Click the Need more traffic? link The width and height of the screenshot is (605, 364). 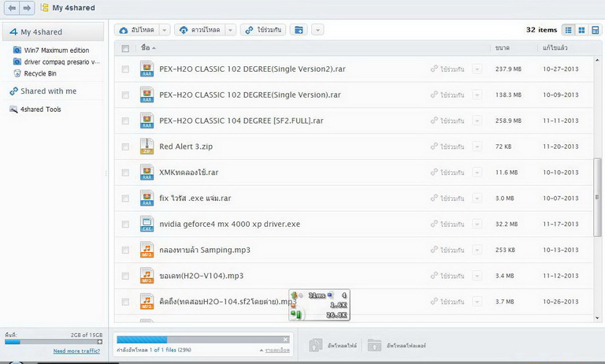click(76, 351)
